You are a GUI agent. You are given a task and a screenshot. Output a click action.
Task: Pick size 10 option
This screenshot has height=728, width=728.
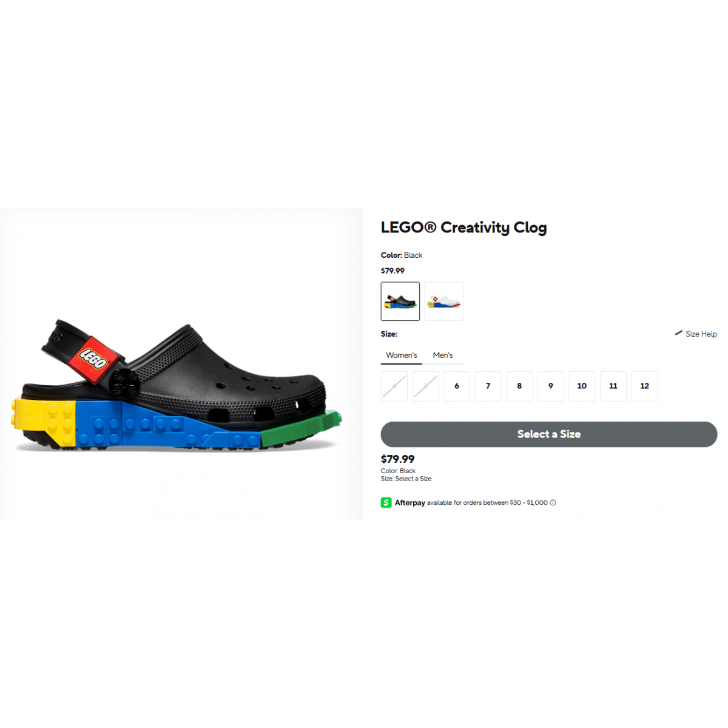tap(582, 386)
